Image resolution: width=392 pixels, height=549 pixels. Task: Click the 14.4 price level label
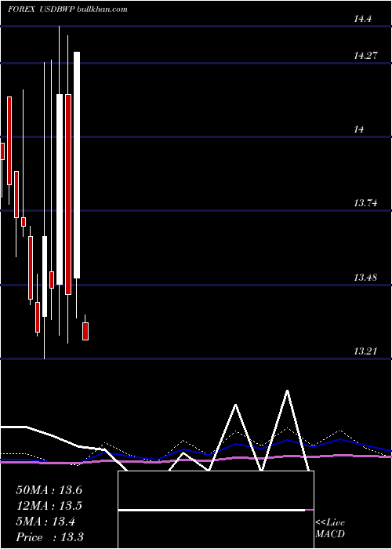point(362,19)
